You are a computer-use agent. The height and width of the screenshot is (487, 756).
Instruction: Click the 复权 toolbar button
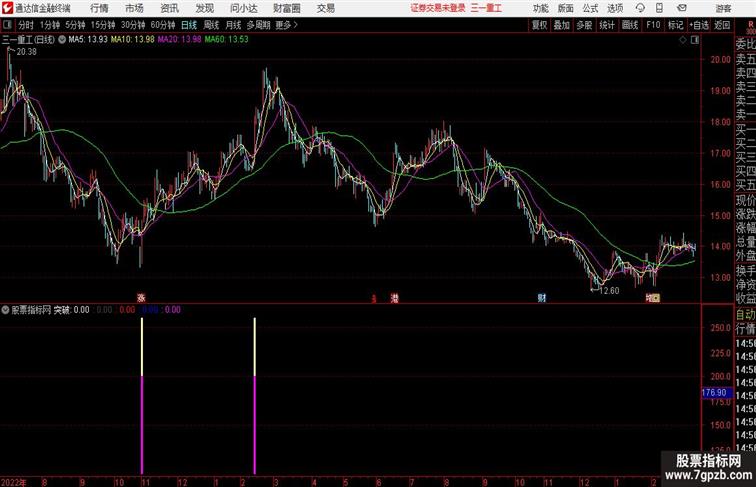(540, 25)
